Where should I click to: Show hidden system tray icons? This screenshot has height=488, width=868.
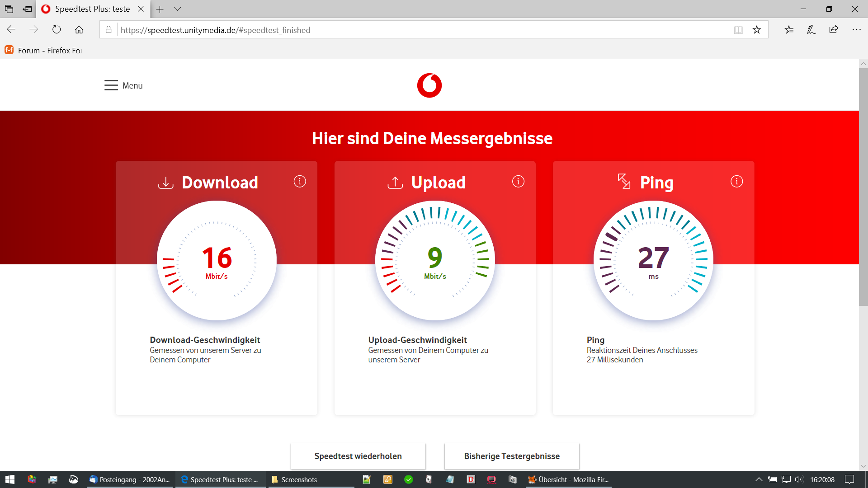click(x=759, y=479)
